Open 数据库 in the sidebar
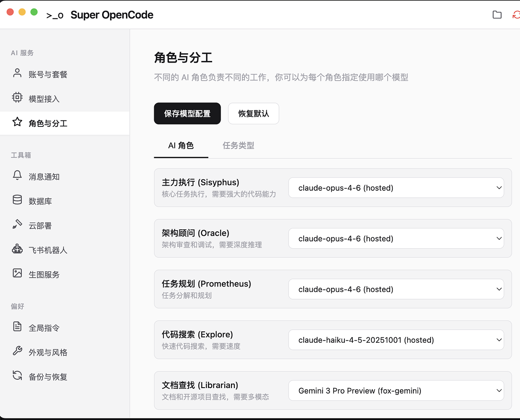Viewport: 520px width, 420px height. (x=65, y=201)
